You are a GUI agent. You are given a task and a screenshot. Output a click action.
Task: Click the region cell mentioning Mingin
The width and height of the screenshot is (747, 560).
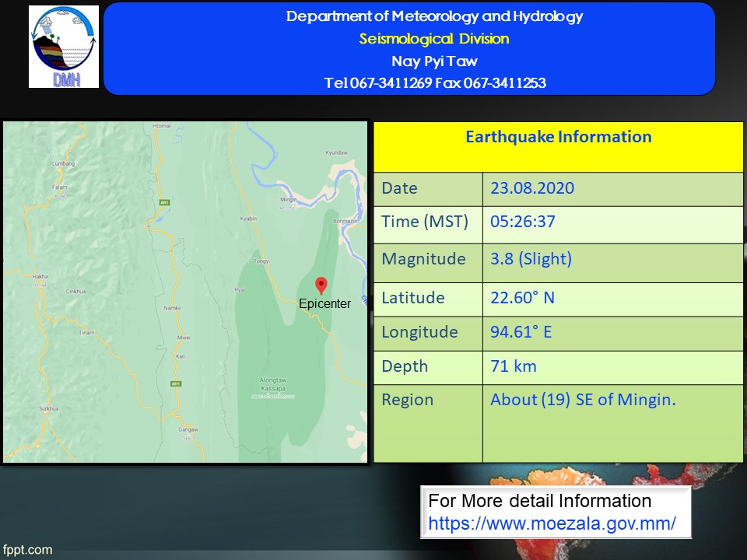coord(583,400)
